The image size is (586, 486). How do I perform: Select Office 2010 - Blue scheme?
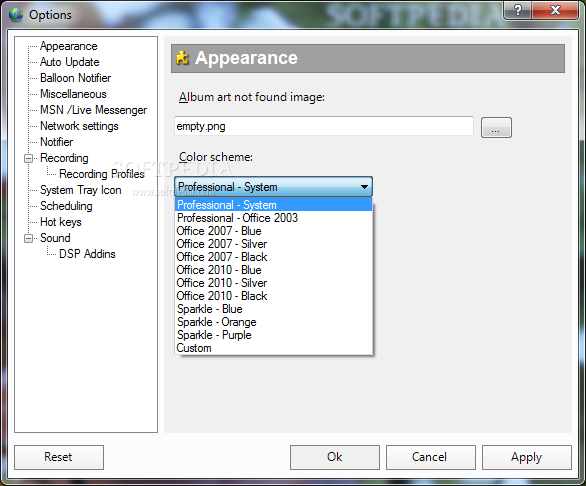[x=274, y=270]
